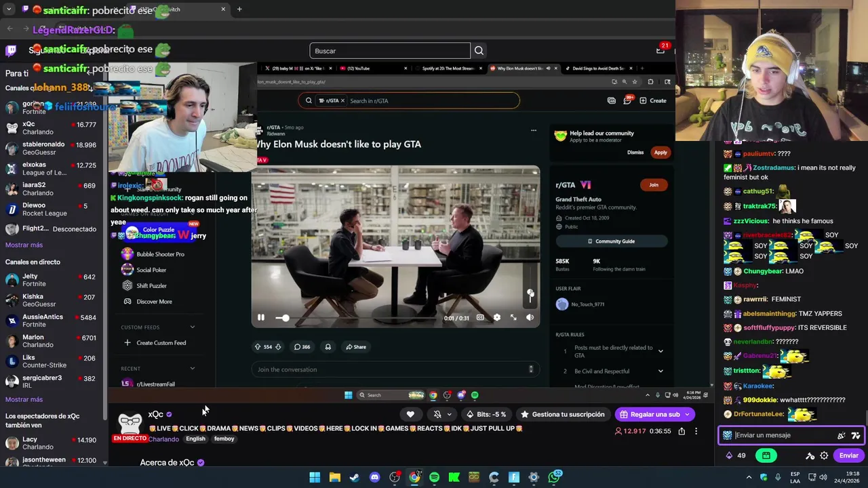This screenshot has width=868, height=488.
Task: Click the Enviar chat send button
Action: click(x=848, y=456)
